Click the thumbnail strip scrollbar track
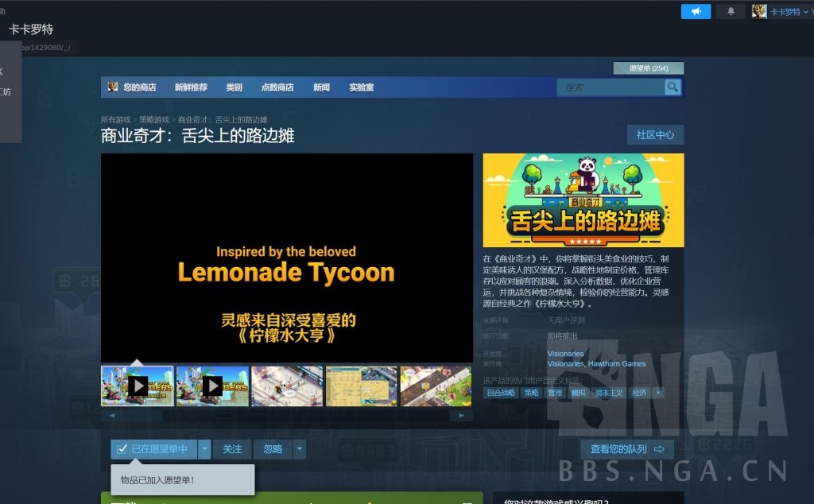The image size is (814, 504). coord(286,415)
